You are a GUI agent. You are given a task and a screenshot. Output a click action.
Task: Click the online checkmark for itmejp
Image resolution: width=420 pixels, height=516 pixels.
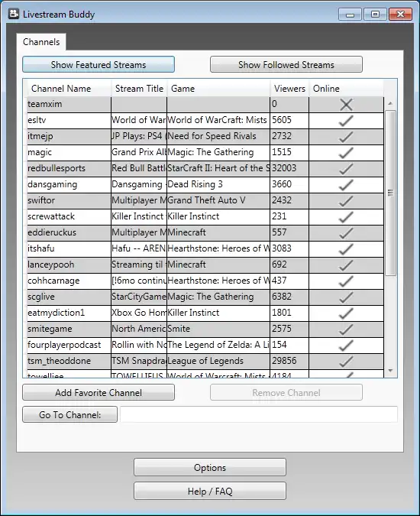coord(346,137)
